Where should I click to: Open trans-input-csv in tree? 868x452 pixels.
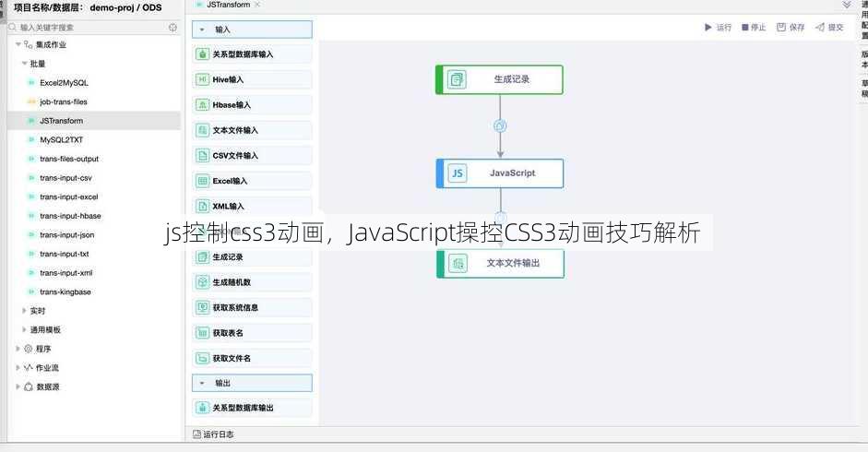pyautogui.click(x=65, y=178)
